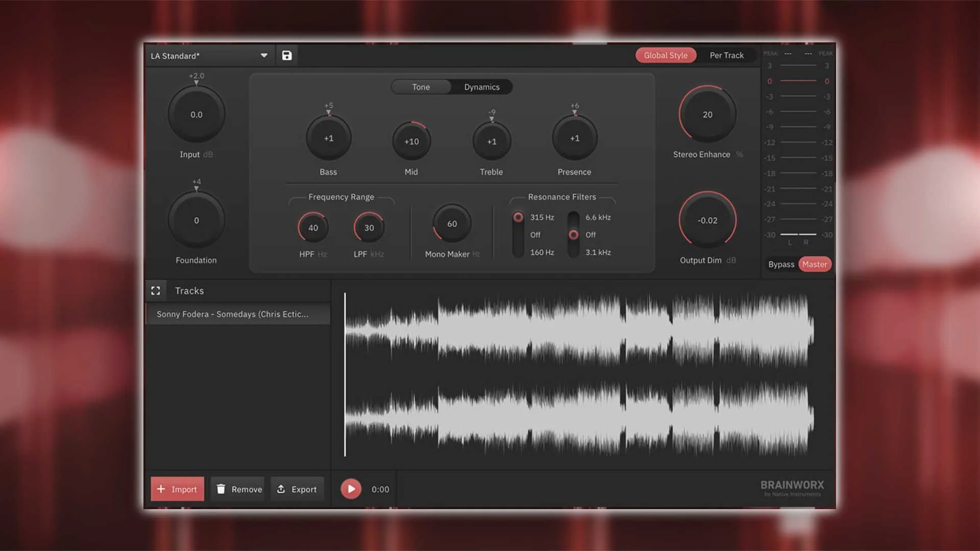980x551 pixels.
Task: Click the Foundation knob
Action: point(197,221)
